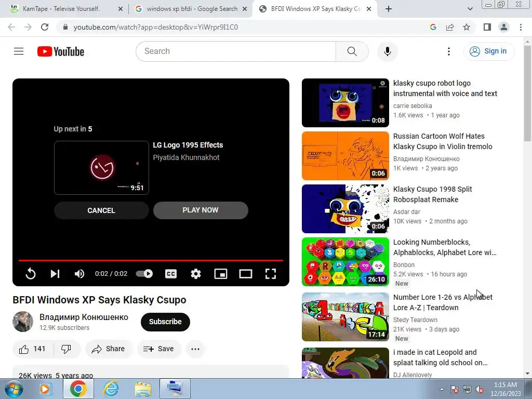Image resolution: width=532 pixels, height=399 pixels.
Task: Visit Bonbon channel link
Action: [404, 264]
